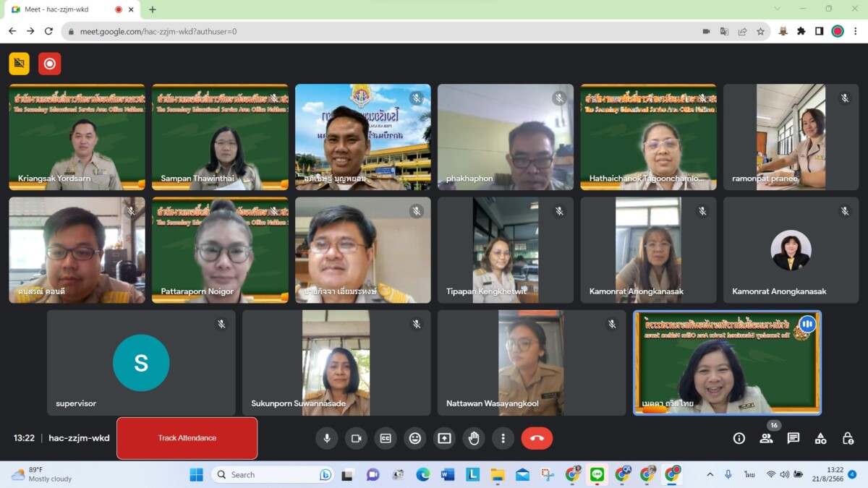This screenshot has height=488, width=868.
Task: Open the LINE app from the taskbar
Action: [597, 475]
